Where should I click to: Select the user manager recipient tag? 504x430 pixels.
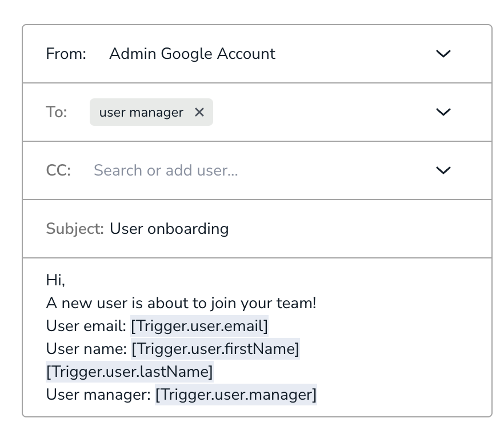coord(141,112)
